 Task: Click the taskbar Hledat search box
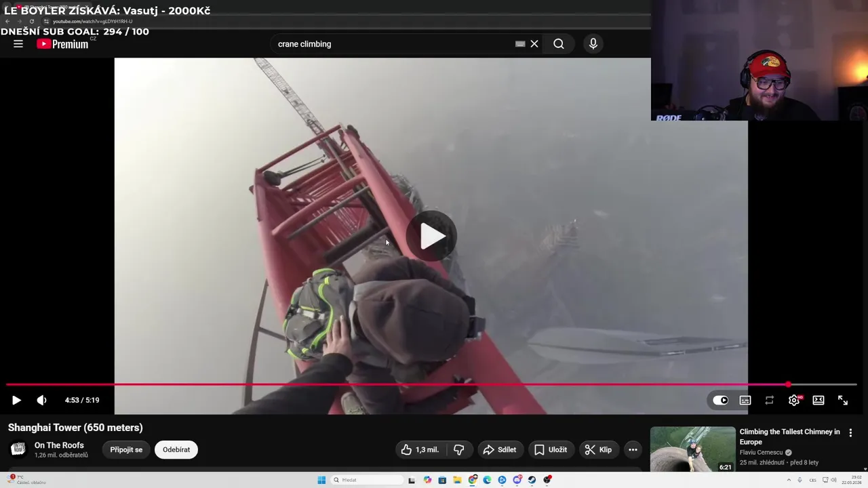coord(367,480)
